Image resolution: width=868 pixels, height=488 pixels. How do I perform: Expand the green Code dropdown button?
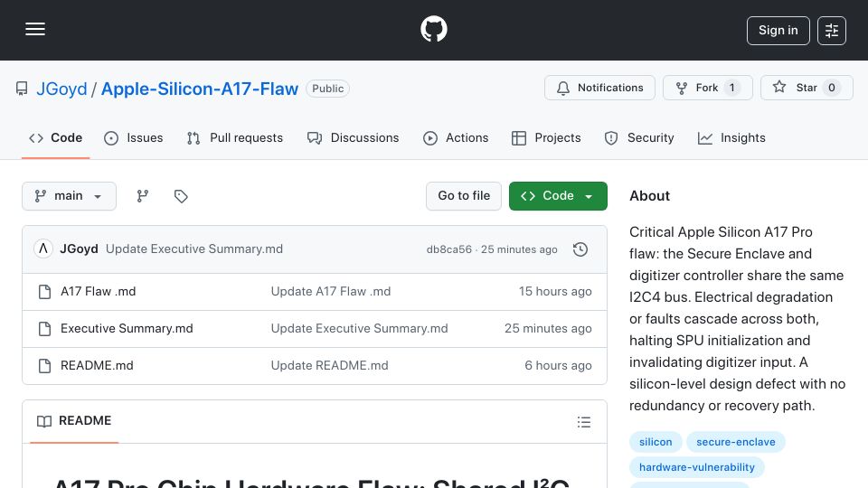click(x=558, y=196)
